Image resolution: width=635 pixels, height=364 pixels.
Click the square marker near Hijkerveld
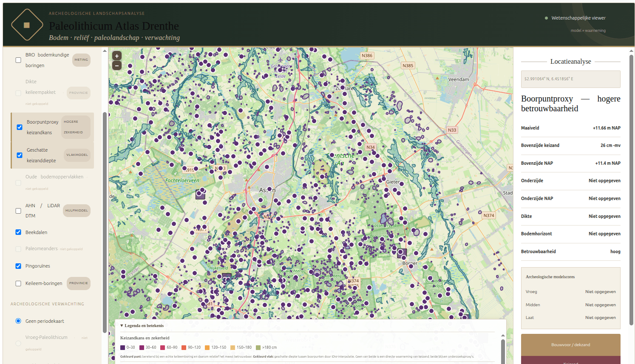tap(227, 278)
